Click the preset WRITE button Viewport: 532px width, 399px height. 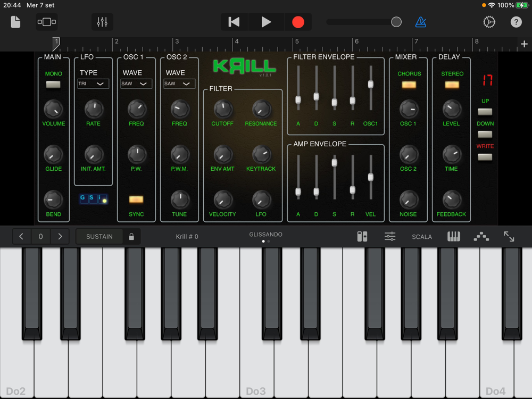(485, 157)
